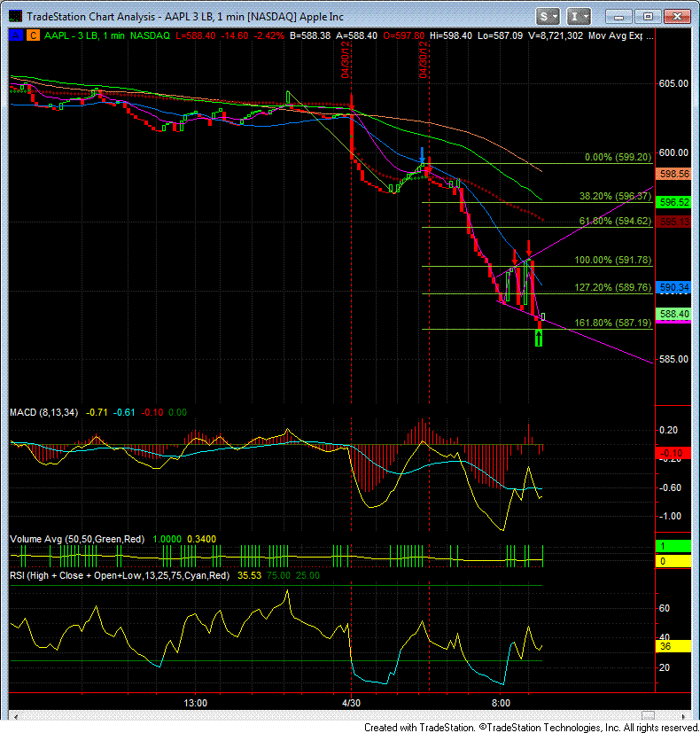Select the 61.80% (594.62) Fibonacci level
The width and height of the screenshot is (700, 733).
click(616, 221)
